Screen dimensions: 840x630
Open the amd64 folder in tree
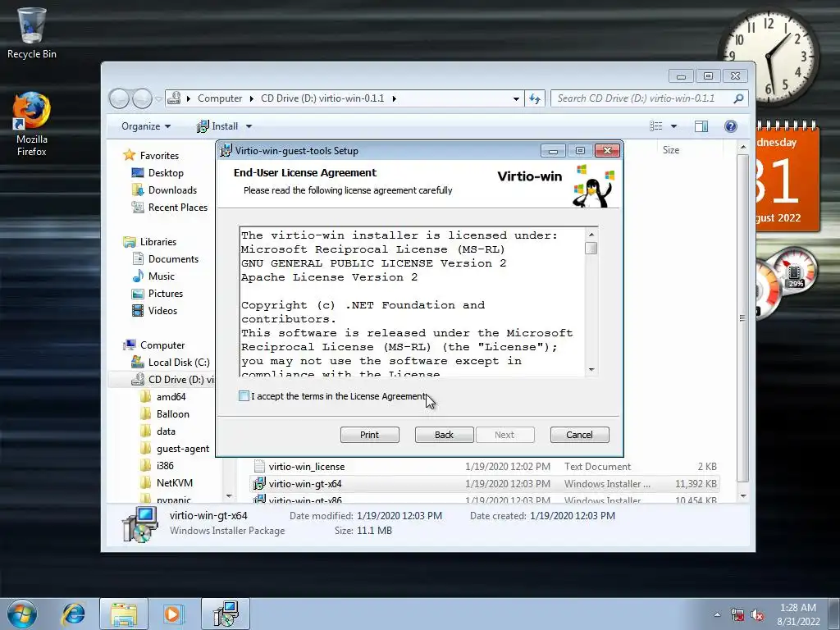point(171,397)
